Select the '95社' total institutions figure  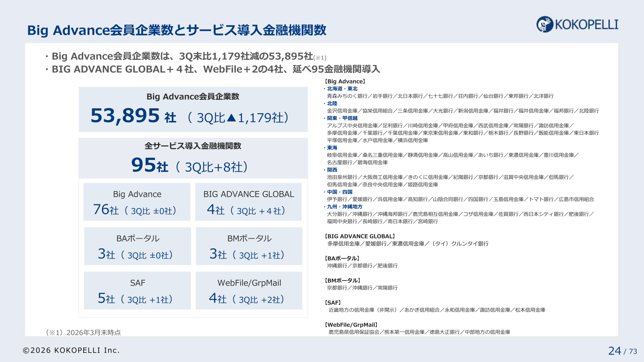tap(150, 165)
